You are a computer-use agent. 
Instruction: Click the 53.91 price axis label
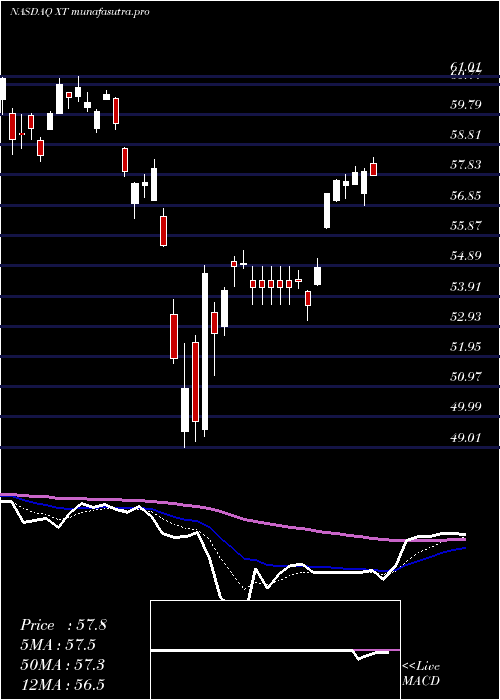click(466, 286)
